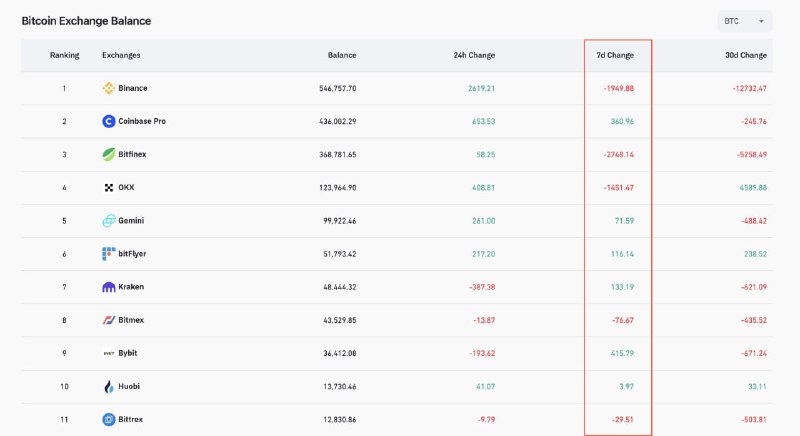Open the OKX exchange name

click(x=126, y=188)
